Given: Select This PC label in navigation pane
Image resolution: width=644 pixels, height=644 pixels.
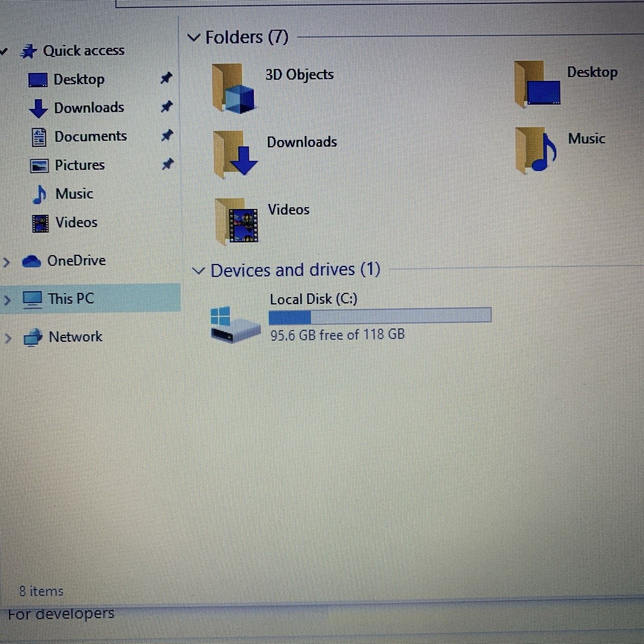Looking at the screenshot, I should pyautogui.click(x=71, y=299).
